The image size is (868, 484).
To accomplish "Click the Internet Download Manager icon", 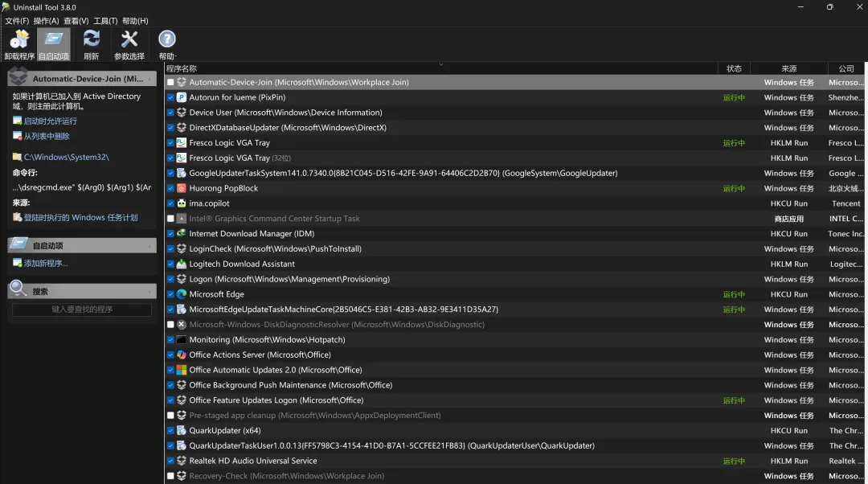I will click(x=181, y=234).
